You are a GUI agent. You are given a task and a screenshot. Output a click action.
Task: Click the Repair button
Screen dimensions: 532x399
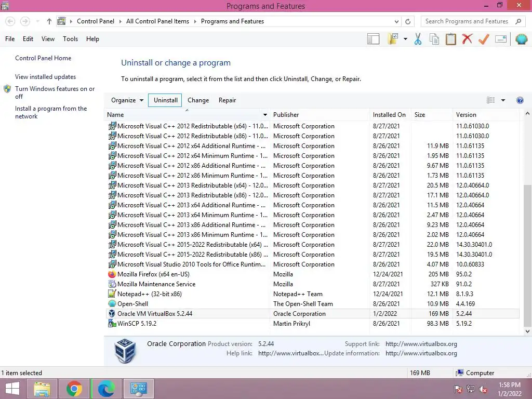click(228, 100)
